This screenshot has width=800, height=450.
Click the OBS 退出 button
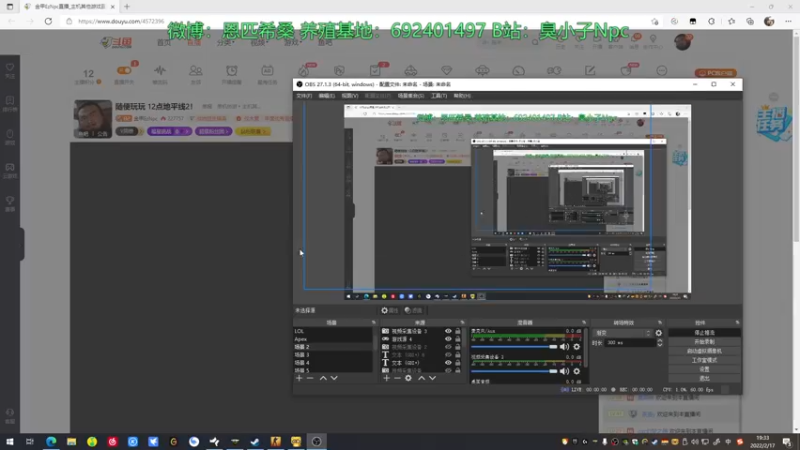click(x=704, y=379)
